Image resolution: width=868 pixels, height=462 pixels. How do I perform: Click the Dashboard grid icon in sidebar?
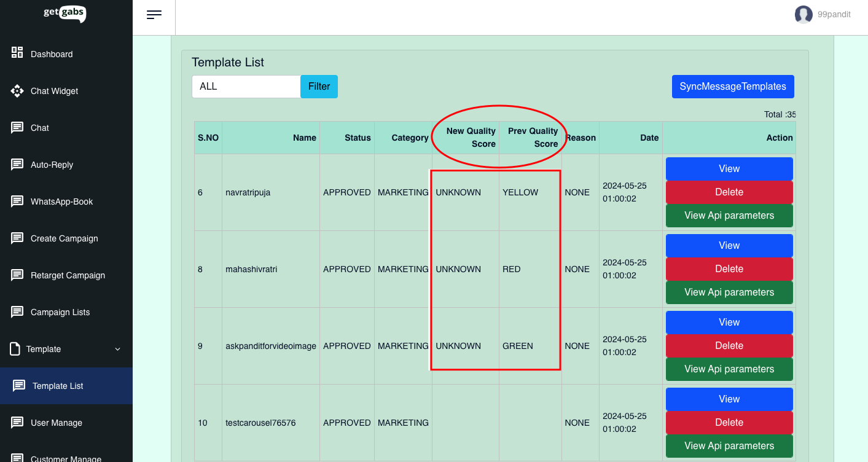[17, 53]
